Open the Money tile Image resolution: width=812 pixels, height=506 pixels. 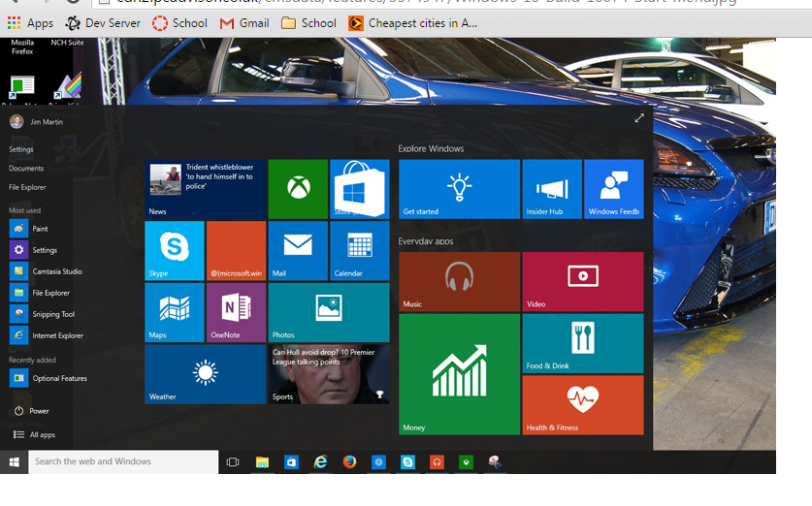[459, 374]
